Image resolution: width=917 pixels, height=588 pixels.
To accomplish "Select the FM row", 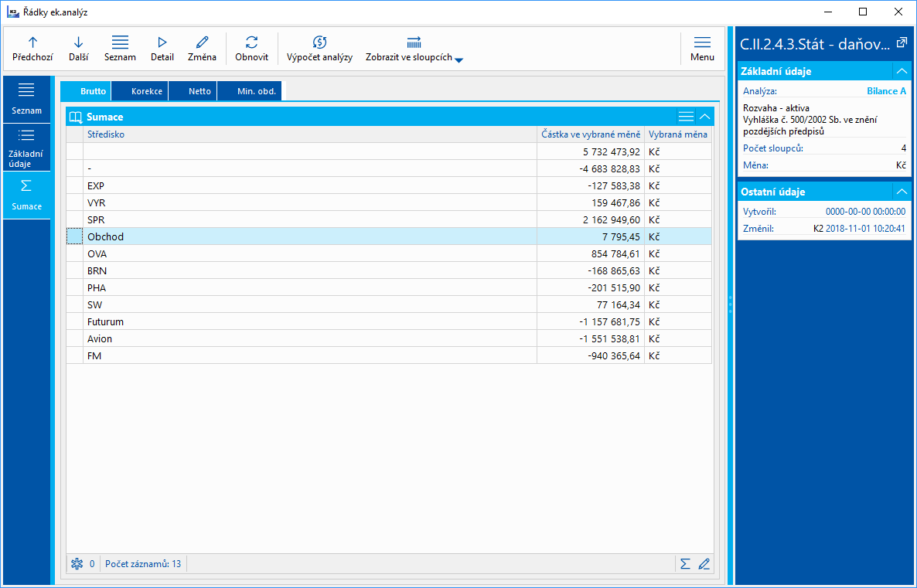I will point(389,355).
